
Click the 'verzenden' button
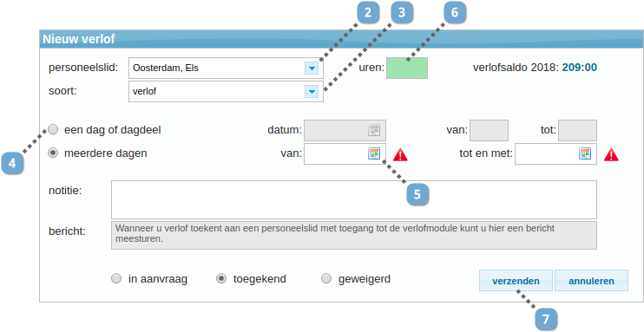[x=516, y=281]
